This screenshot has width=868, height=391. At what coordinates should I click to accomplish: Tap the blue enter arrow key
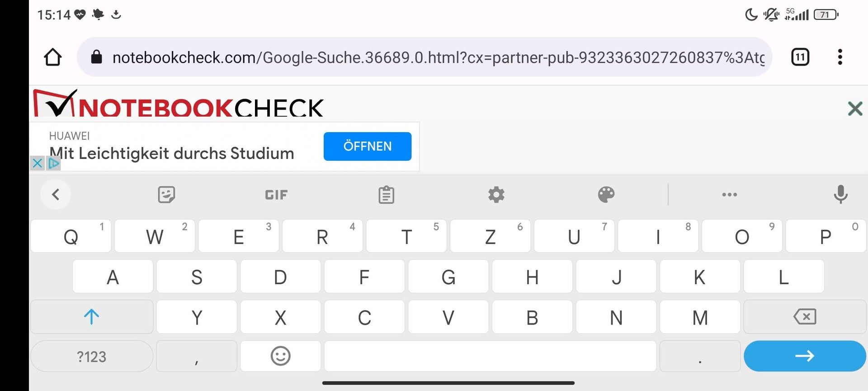tap(805, 356)
